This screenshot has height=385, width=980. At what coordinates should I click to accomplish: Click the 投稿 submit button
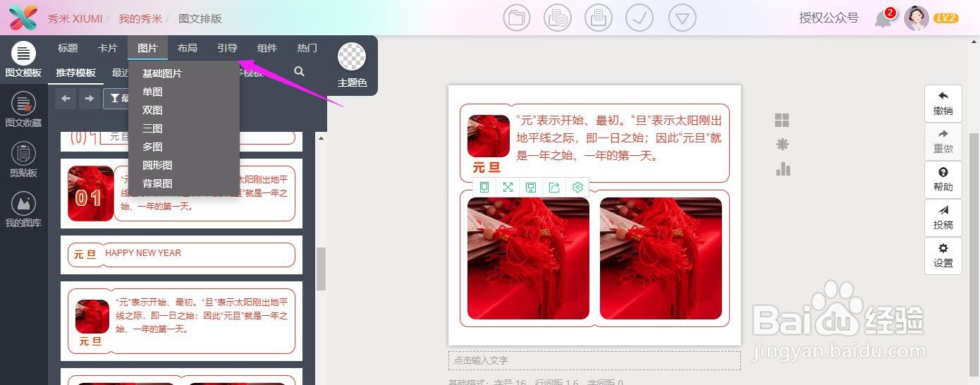click(943, 217)
